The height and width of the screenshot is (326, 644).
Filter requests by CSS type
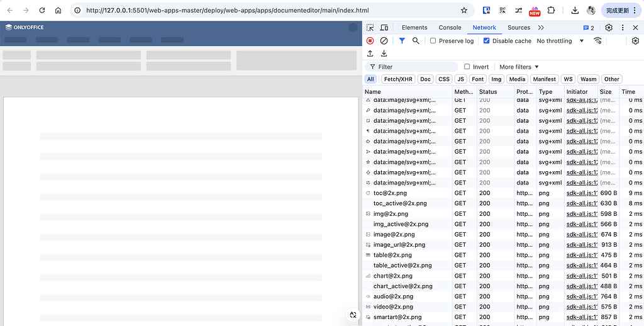tap(443, 79)
